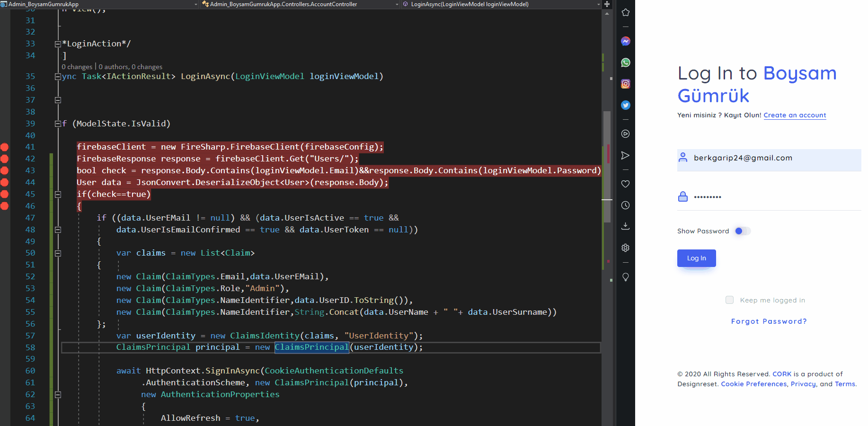The image size is (868, 426).
Task: Open Messenger from the sidebar
Action: click(x=625, y=41)
